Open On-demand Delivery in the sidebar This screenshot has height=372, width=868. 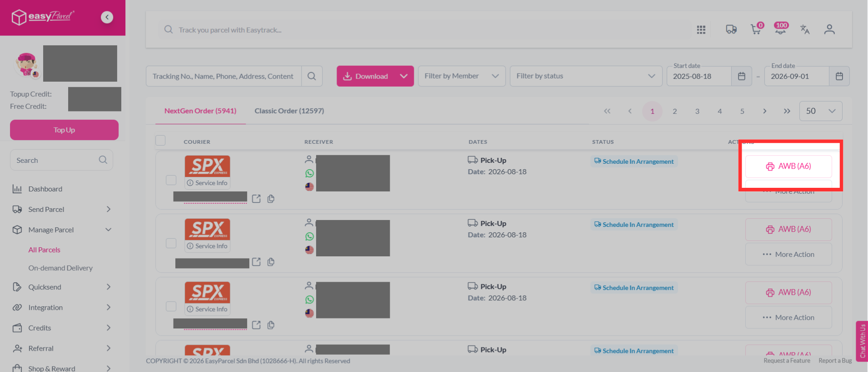click(60, 268)
